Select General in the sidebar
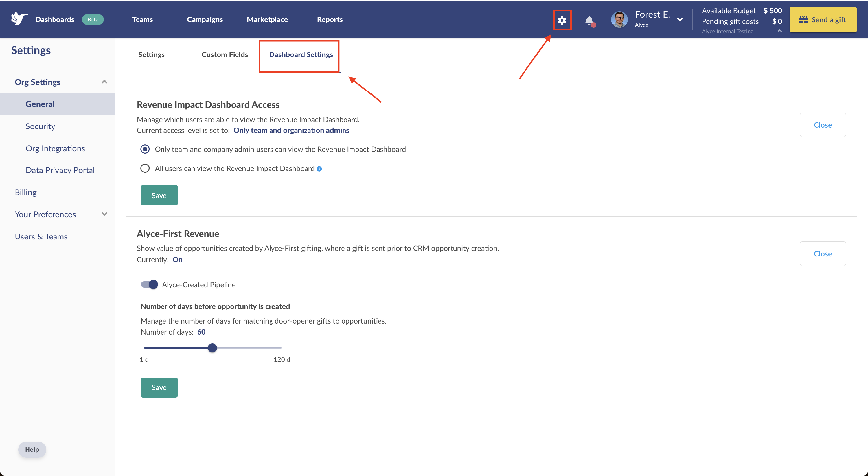This screenshot has width=868, height=476. pos(57,104)
